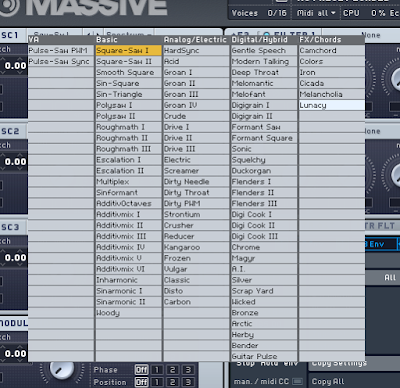Select Gentle Speech wavetable
The image size is (400, 388).
coord(264,50)
